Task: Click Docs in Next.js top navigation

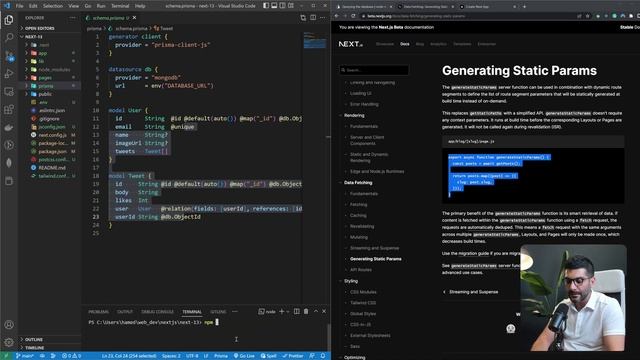Action: [404, 44]
